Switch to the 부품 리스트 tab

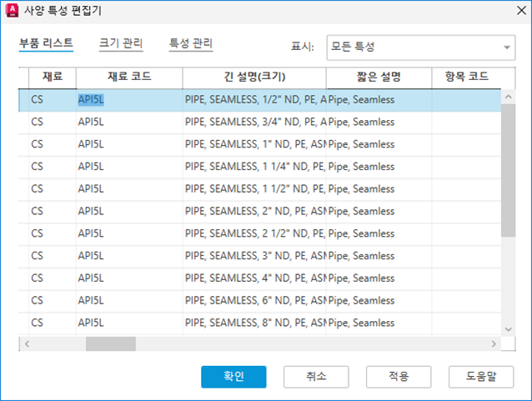[46, 43]
